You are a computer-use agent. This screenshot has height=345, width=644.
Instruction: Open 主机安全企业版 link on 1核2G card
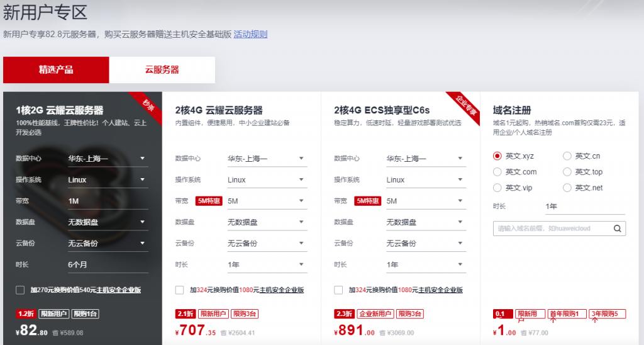tap(119, 290)
